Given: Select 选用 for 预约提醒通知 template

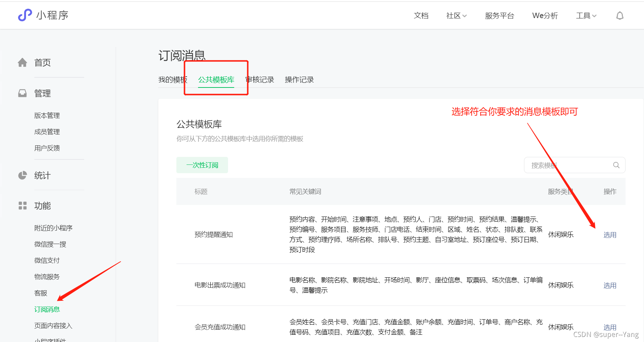Looking at the screenshot, I should click(x=610, y=234).
